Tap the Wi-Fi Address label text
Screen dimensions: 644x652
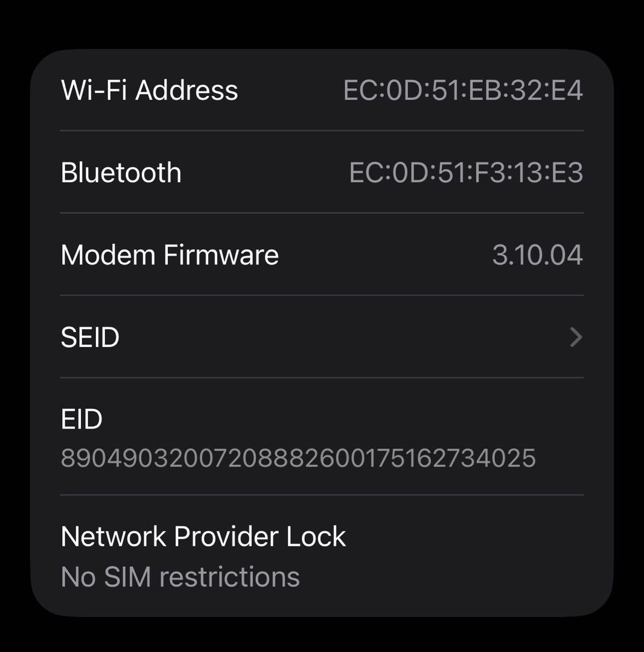point(148,90)
